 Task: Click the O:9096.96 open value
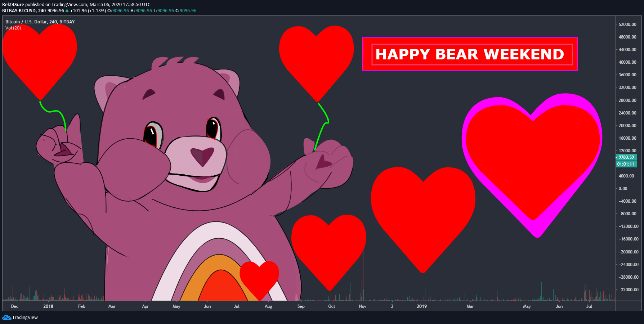(118, 11)
